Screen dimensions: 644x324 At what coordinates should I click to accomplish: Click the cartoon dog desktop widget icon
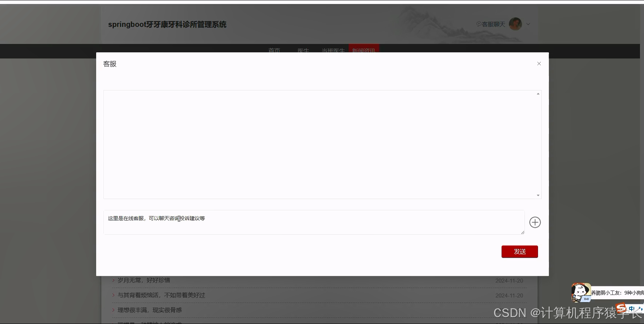coord(581,293)
